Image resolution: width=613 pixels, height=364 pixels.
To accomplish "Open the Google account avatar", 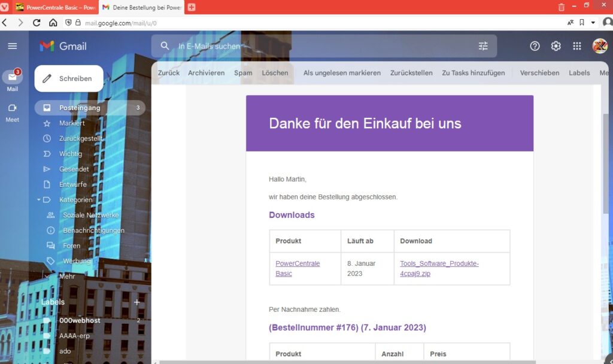I will pos(600,46).
